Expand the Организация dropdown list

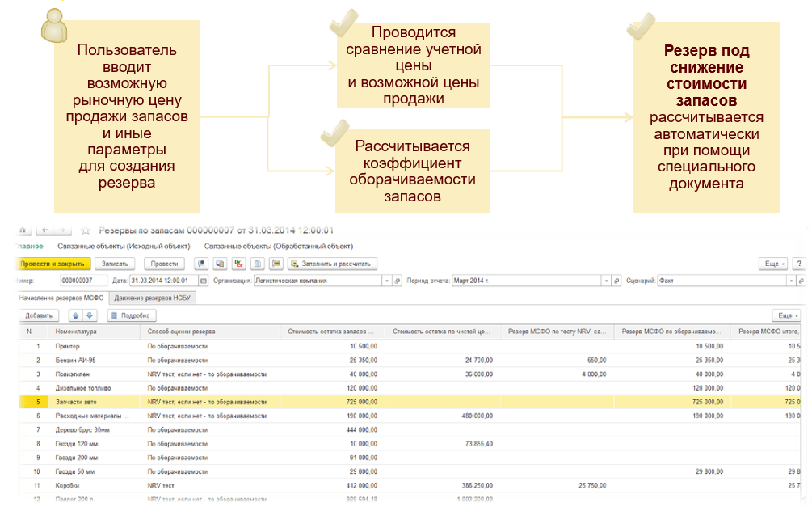point(386,281)
